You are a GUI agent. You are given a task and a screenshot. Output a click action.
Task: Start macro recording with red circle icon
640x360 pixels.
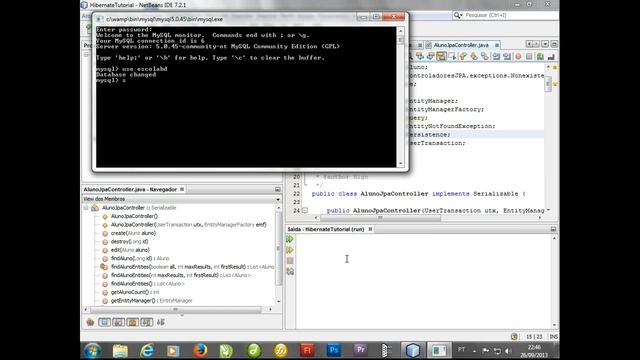518,56
